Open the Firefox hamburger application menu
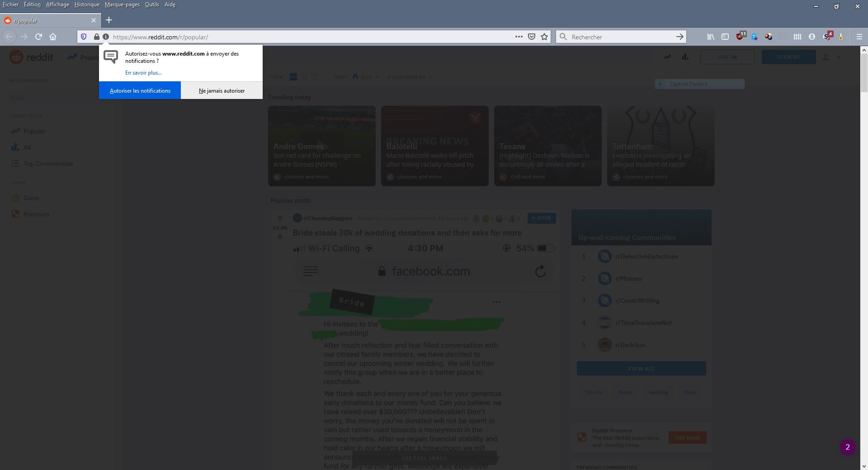 [859, 37]
